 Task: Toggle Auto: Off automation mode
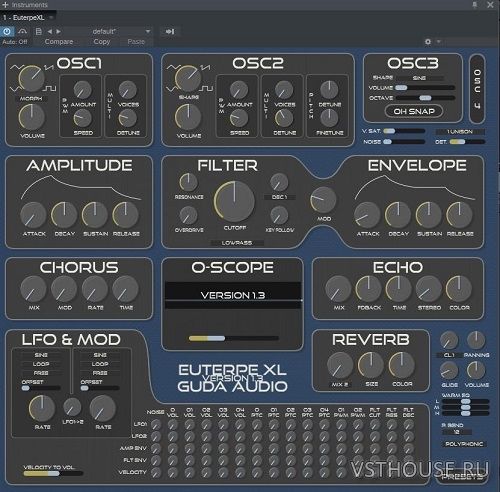pos(15,42)
